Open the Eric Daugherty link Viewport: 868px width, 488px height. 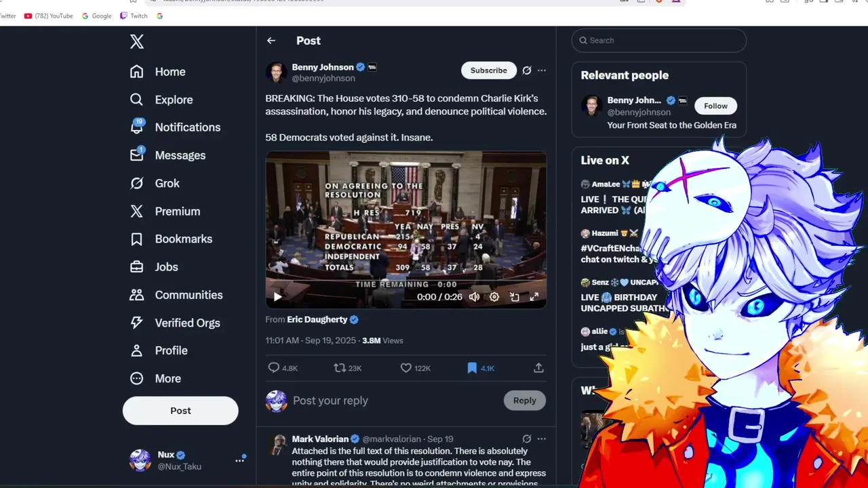pyautogui.click(x=317, y=319)
